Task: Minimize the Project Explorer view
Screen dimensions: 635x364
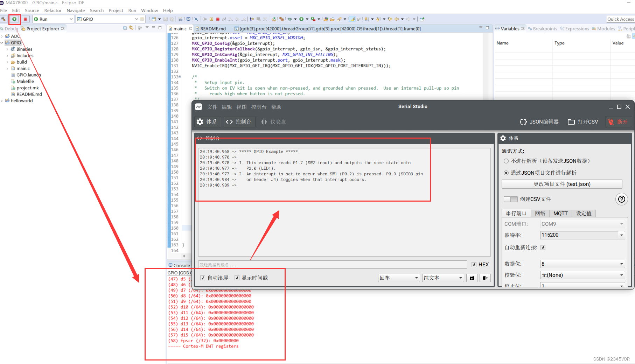Action: [x=153, y=28]
